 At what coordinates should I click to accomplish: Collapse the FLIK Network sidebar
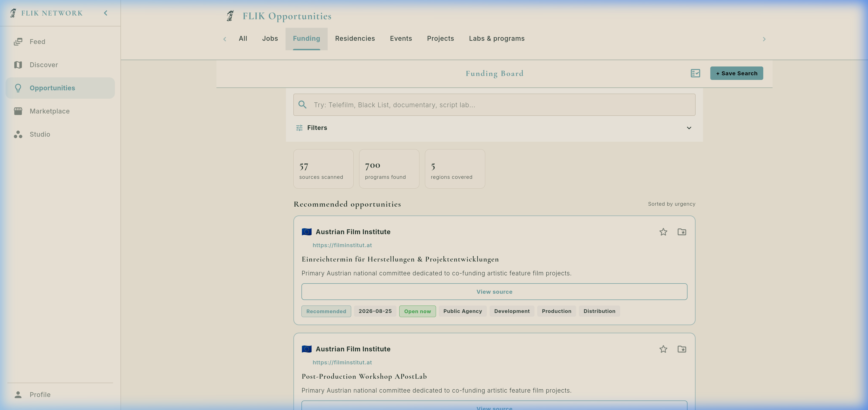point(105,13)
